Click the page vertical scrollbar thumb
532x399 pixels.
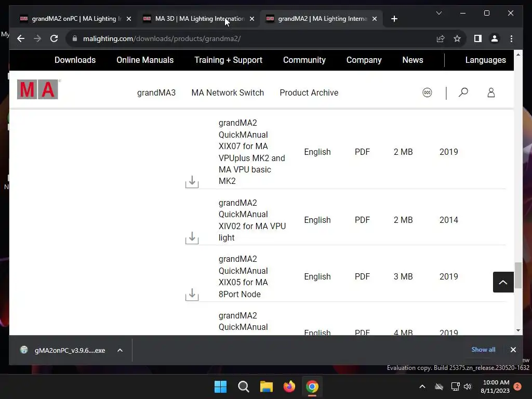[x=518, y=275]
